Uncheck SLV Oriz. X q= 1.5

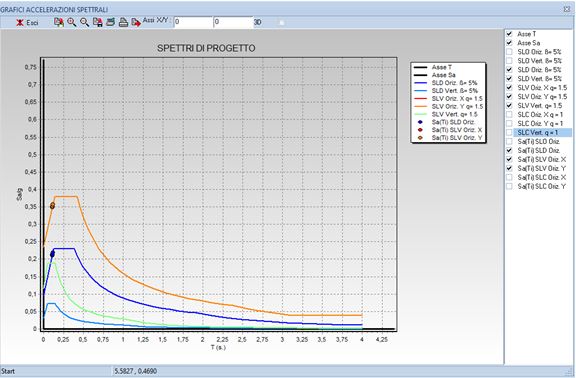pos(509,87)
